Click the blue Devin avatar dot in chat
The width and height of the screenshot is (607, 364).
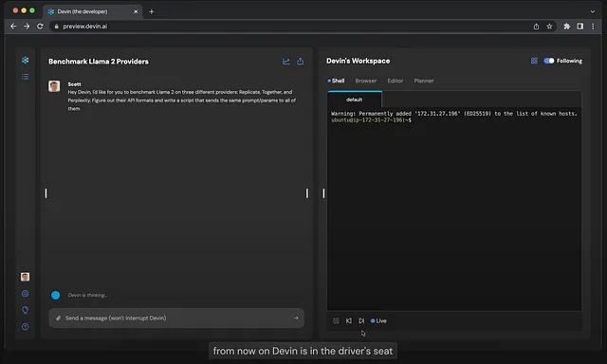(55, 295)
